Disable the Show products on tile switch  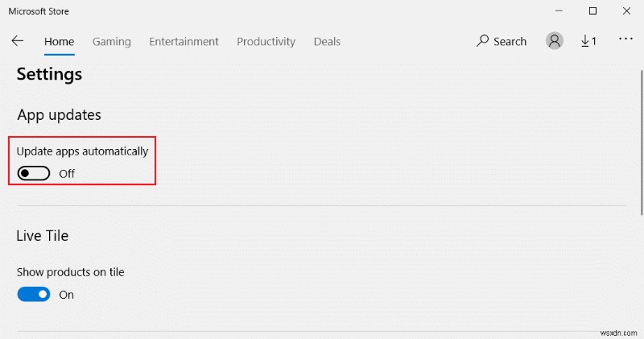pyautogui.click(x=34, y=295)
